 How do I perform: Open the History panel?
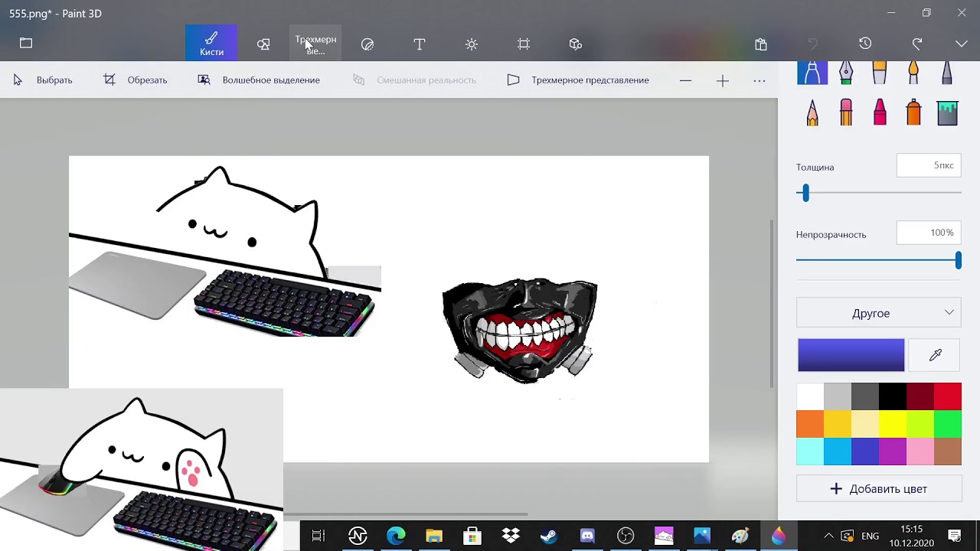(x=865, y=44)
